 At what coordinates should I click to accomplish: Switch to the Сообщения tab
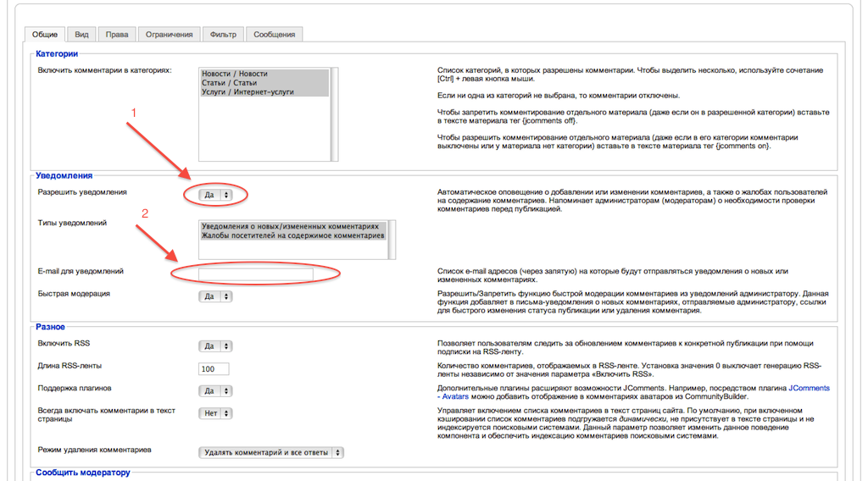click(x=274, y=35)
